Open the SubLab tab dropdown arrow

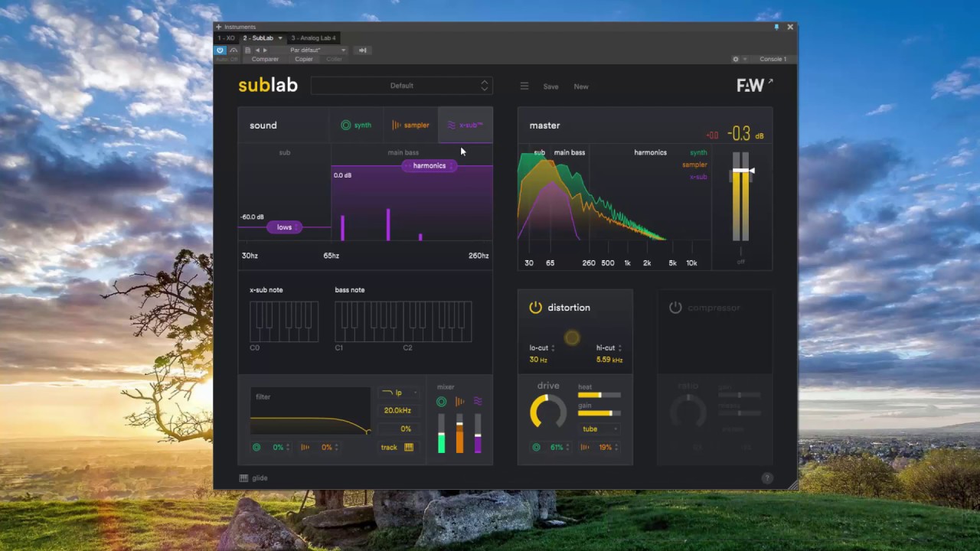coord(280,37)
